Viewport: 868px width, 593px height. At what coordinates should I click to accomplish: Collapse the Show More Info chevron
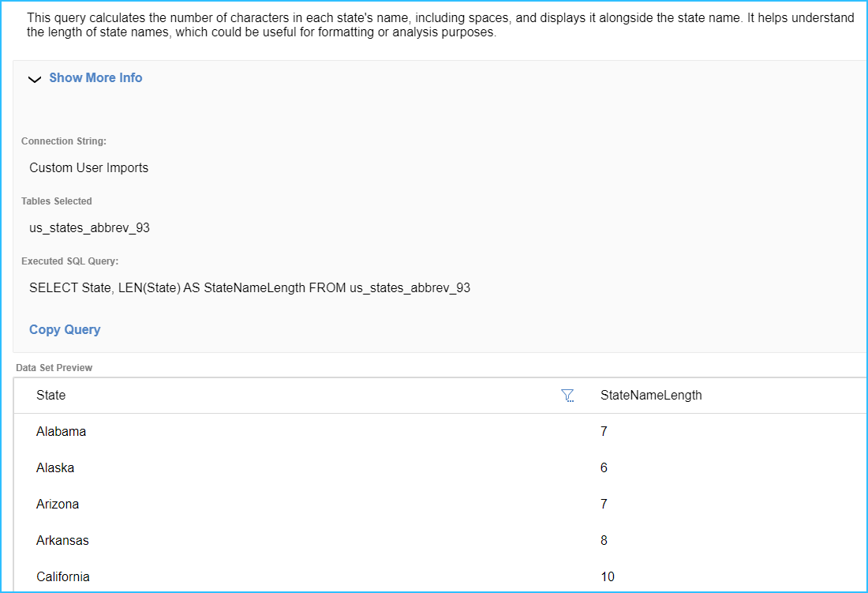[x=34, y=79]
